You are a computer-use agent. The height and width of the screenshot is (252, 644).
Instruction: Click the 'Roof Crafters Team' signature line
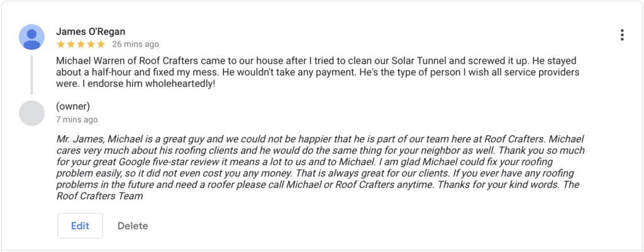tap(99, 196)
